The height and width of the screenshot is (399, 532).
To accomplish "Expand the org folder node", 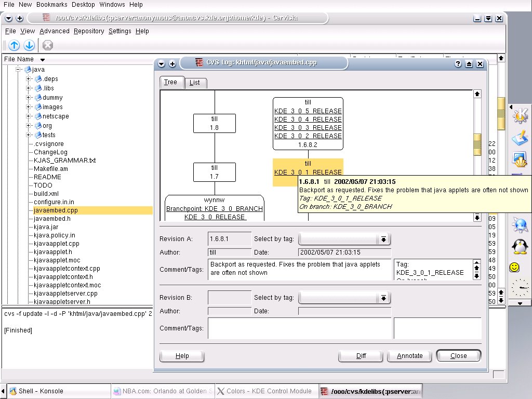I will click(29, 126).
